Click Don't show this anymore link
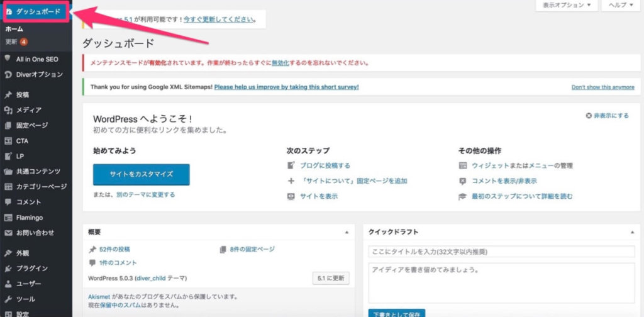 (x=603, y=87)
